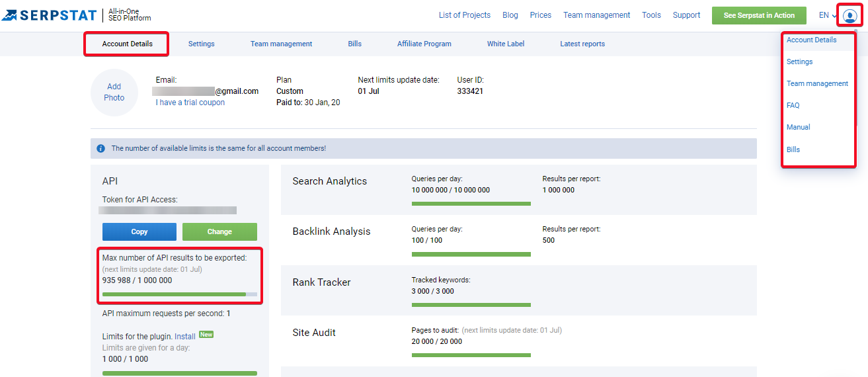This screenshot has height=377, width=868.
Task: Click the Rank Tracker heading
Action: (321, 282)
